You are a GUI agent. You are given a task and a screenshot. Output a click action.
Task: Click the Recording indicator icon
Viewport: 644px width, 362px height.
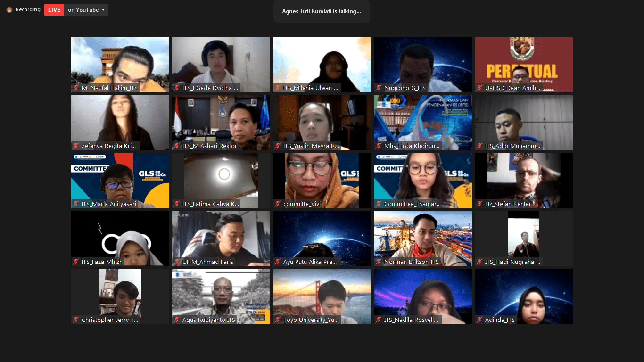(9, 10)
